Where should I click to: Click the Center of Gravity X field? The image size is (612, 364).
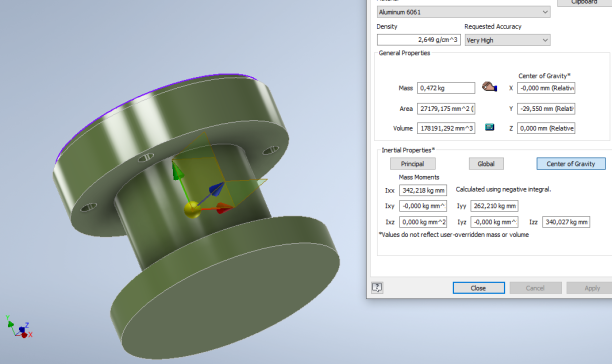(x=546, y=88)
